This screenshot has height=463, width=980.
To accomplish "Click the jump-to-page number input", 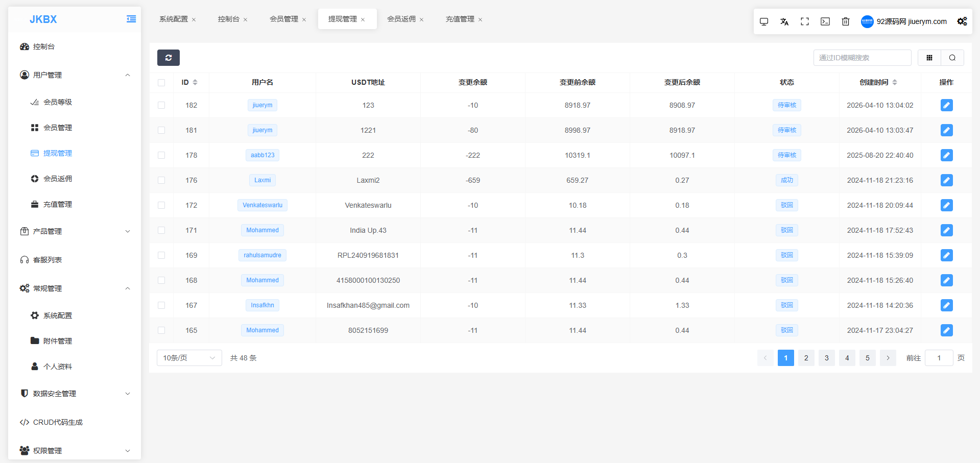I will pyautogui.click(x=939, y=358).
